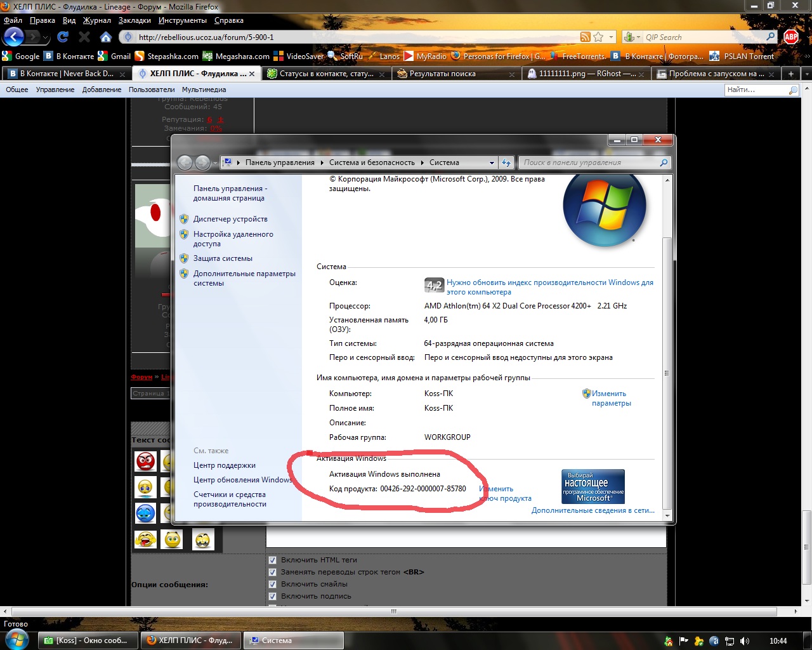Open 'Мультимедиа' in site admin bar
812x650 pixels.
(x=204, y=90)
